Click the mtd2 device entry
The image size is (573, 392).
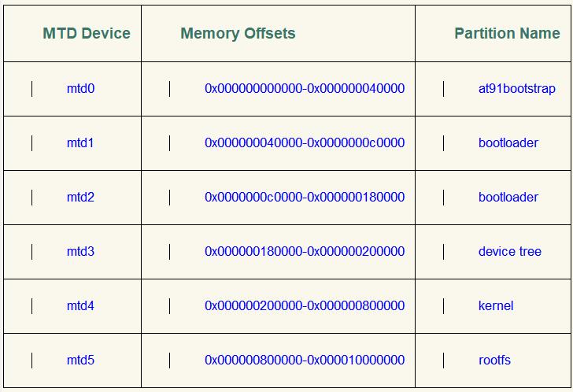80,198
